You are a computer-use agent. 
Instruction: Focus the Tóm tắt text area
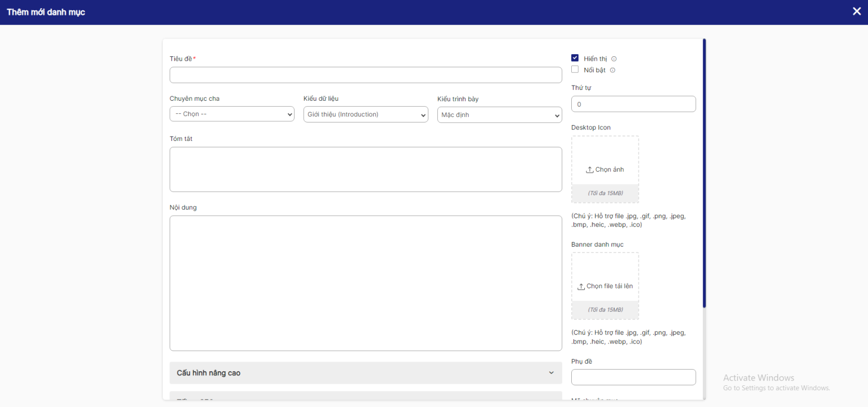coord(365,169)
